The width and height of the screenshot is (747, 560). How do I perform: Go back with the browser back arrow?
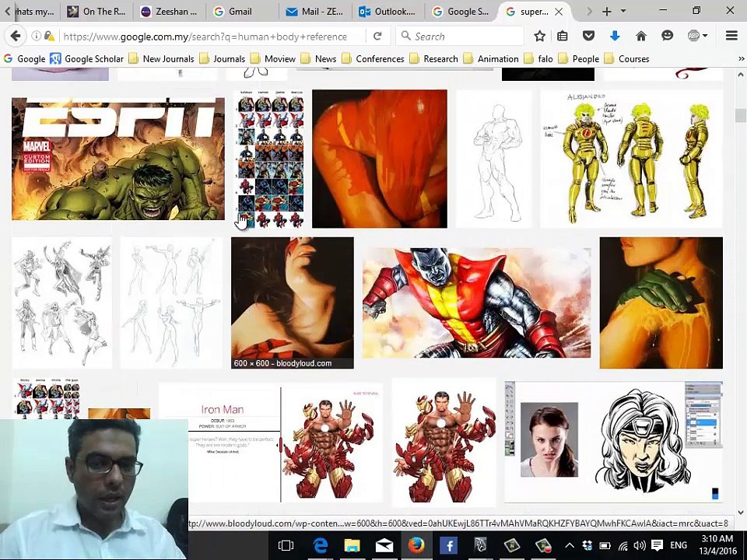16,37
